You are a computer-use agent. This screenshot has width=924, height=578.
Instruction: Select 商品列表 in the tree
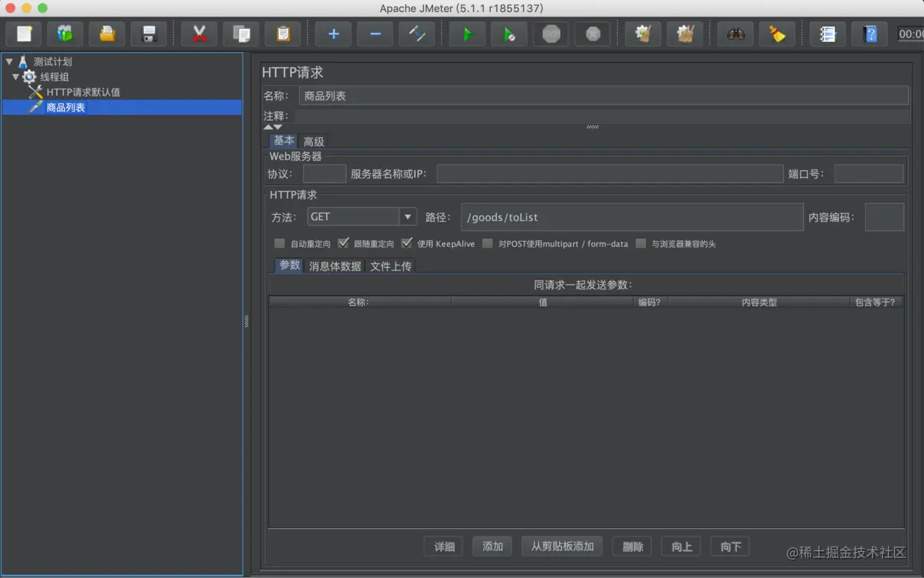click(x=66, y=107)
